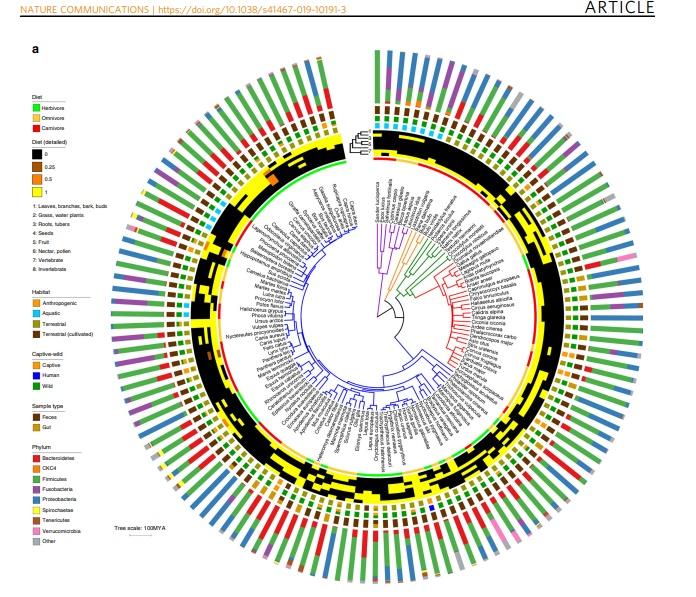Image resolution: width=696 pixels, height=597 pixels.
Task: Click the cyan Aquatic habitat swatch
Action: [36, 313]
